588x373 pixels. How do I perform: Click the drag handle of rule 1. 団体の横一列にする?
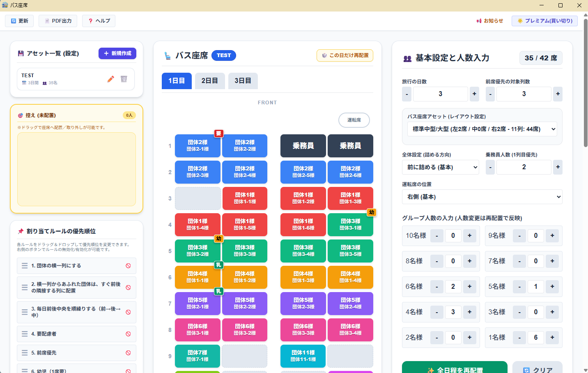tap(25, 266)
